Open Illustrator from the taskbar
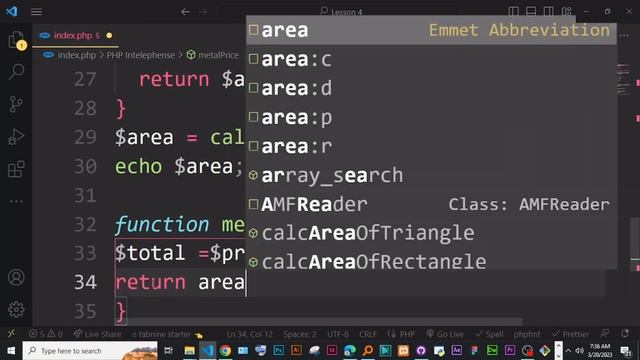 pyautogui.click(x=296, y=351)
